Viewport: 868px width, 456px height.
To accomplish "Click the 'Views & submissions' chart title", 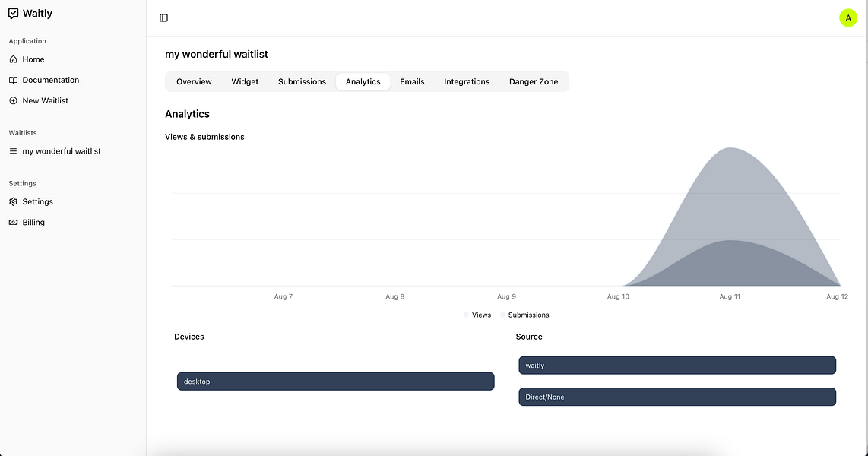I will point(204,137).
